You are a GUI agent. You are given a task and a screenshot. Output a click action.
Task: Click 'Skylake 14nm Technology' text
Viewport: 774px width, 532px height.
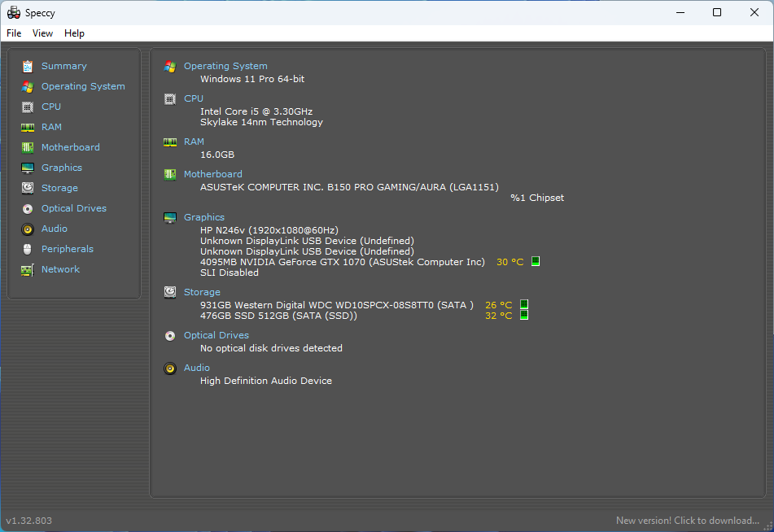tap(261, 122)
